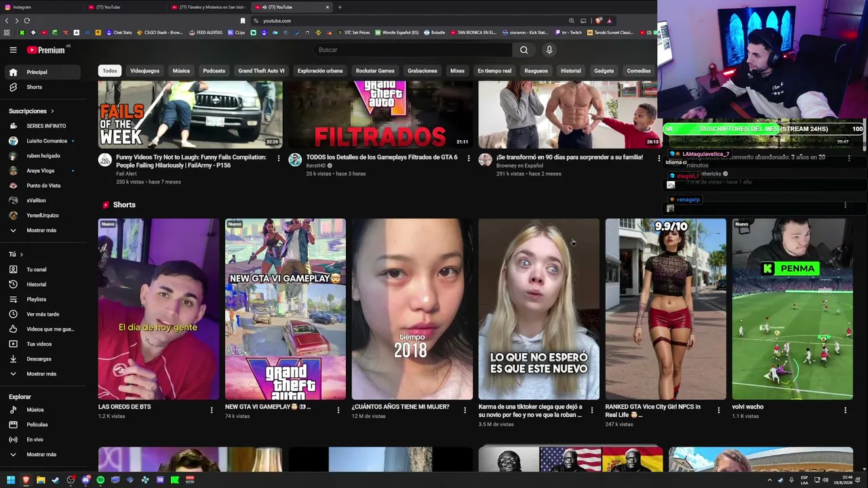Switch to Túneles y Misterios browser tab
This screenshot has height=488, width=868.
tap(209, 7)
